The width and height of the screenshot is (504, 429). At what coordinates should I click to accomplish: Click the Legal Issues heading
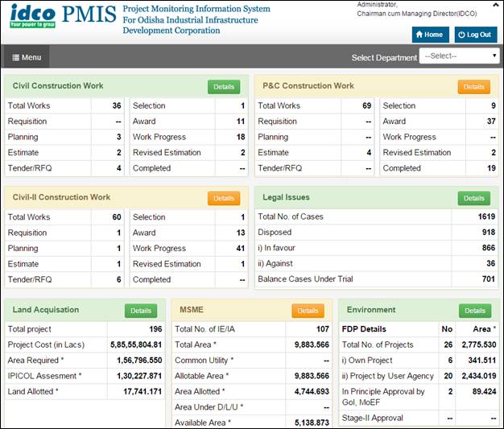coord(286,197)
